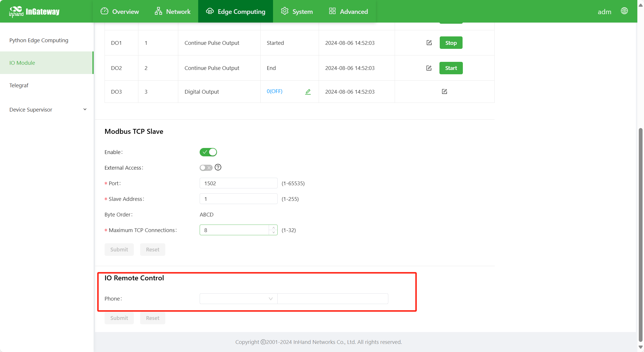Click the edit icon in DO1 row
Viewport: 644px width, 352px height.
[x=429, y=43]
